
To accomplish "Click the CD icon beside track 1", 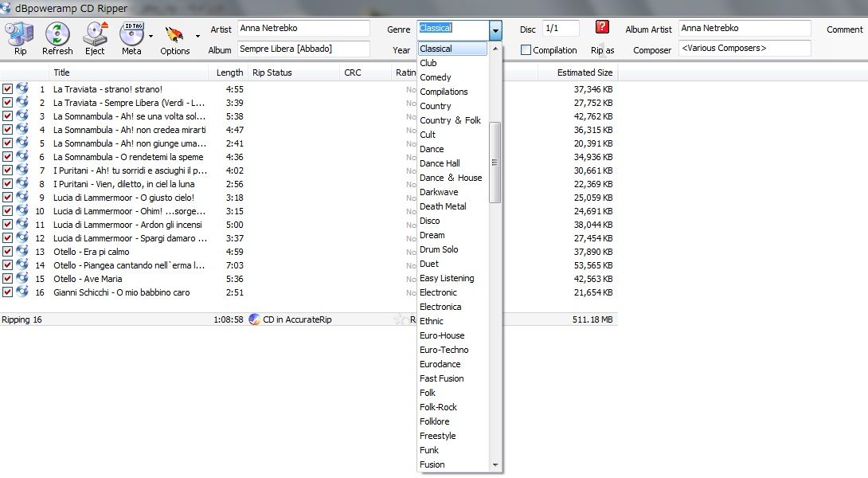I will [22, 88].
